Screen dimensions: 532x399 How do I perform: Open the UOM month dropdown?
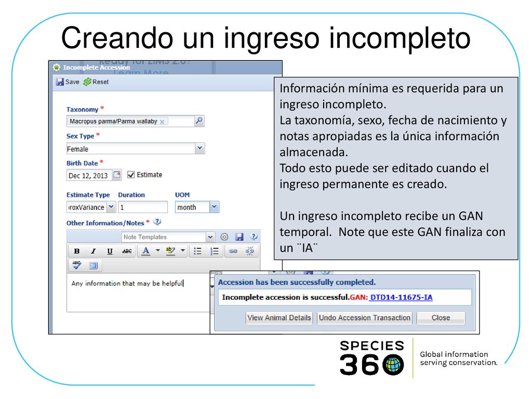[x=214, y=207]
